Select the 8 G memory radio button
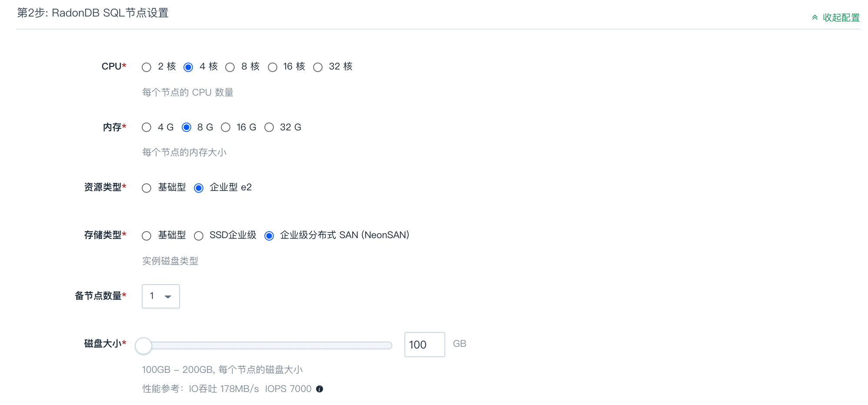 coord(187,127)
